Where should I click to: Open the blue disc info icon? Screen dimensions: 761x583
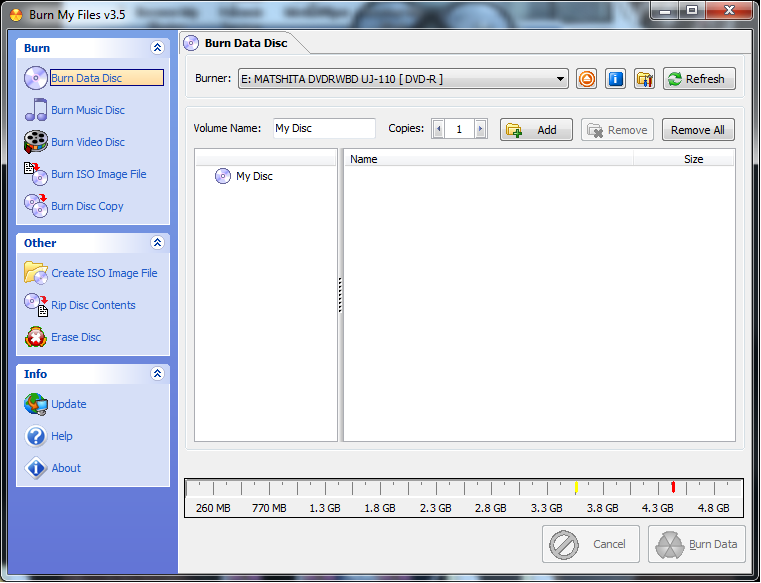tap(615, 79)
